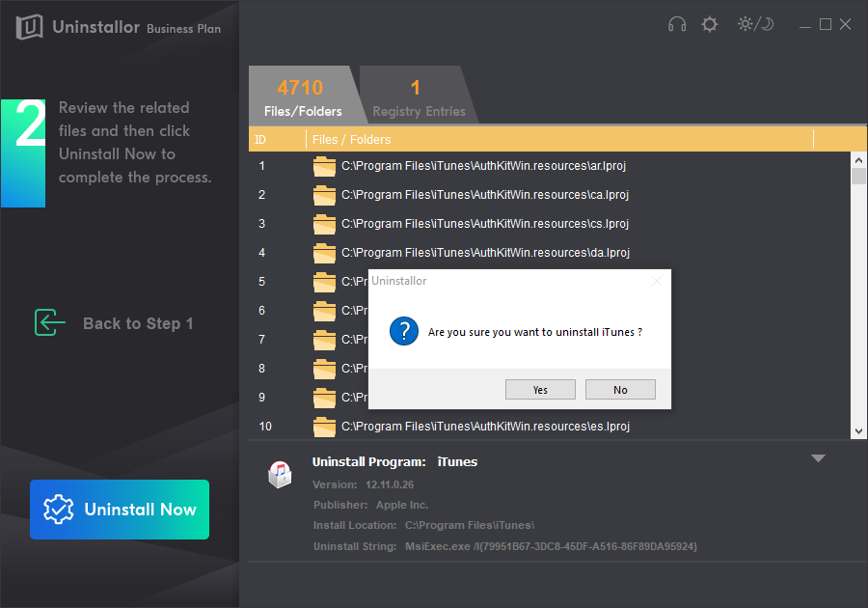Image resolution: width=868 pixels, height=608 pixels.
Task: Maximize the Uninstallor window
Action: [x=826, y=24]
